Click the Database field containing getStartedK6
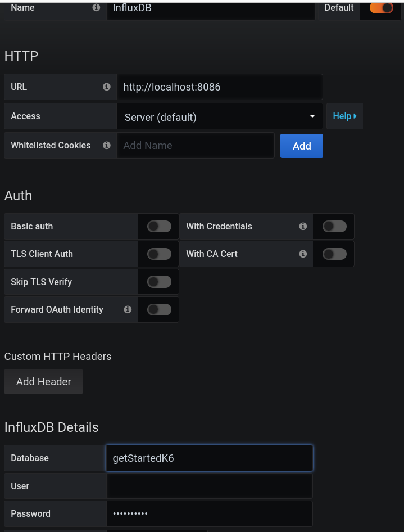 click(209, 458)
